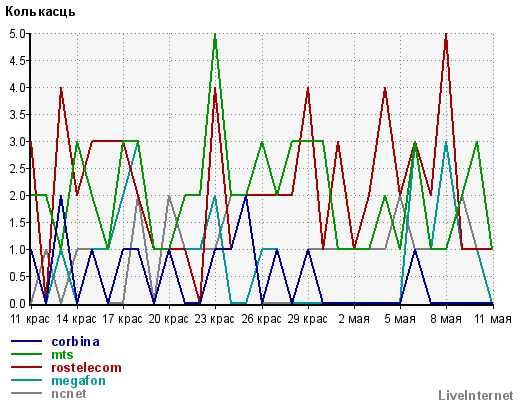Click the 11 мая x-axis date label
This screenshot has width=520, height=405.
(493, 319)
